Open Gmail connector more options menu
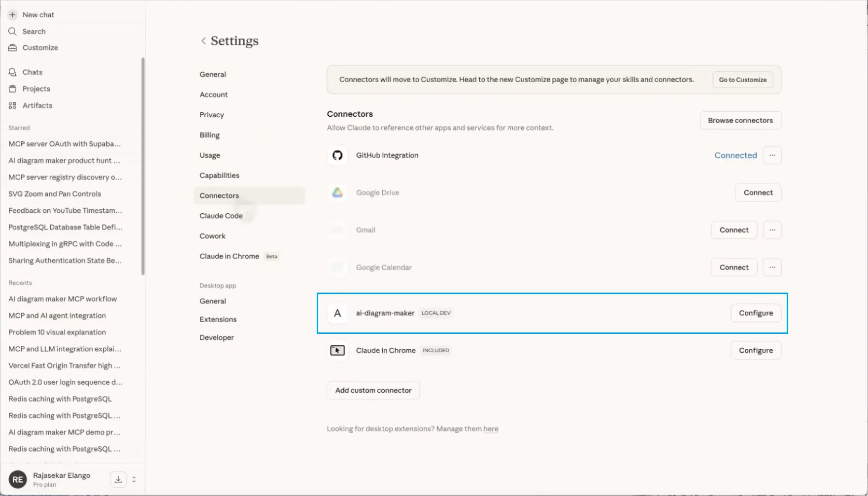The width and height of the screenshot is (868, 496). coord(772,230)
